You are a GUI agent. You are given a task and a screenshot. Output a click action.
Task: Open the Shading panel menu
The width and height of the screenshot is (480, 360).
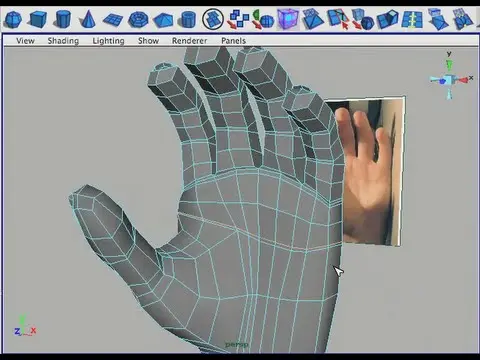tap(63, 41)
